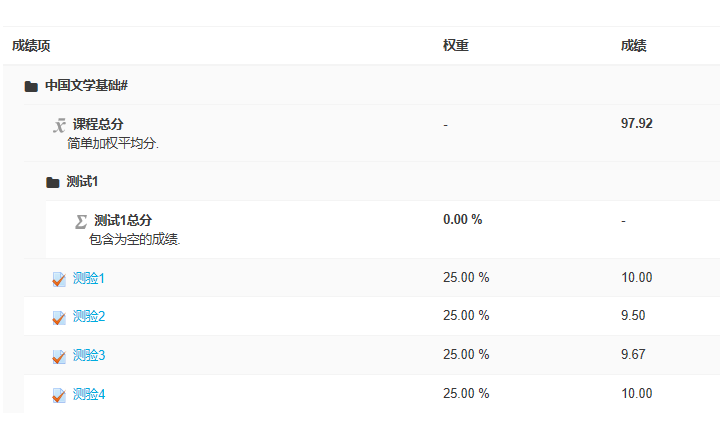The height and width of the screenshot is (438, 720).
Task: Click the 成绩 column header
Action: tap(634, 45)
